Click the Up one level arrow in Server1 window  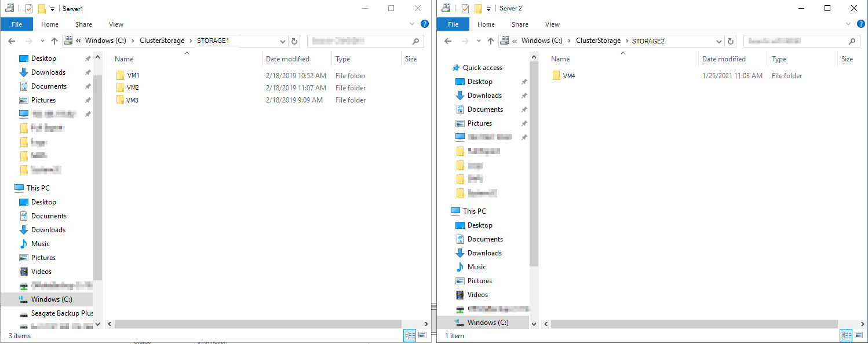[x=54, y=41]
